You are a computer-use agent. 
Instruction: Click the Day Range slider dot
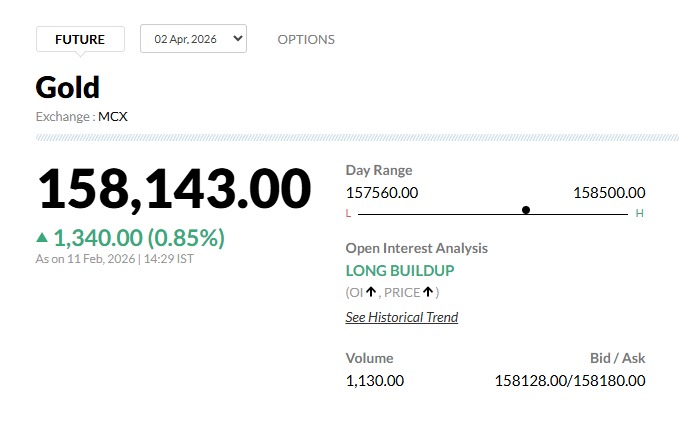coord(526,210)
